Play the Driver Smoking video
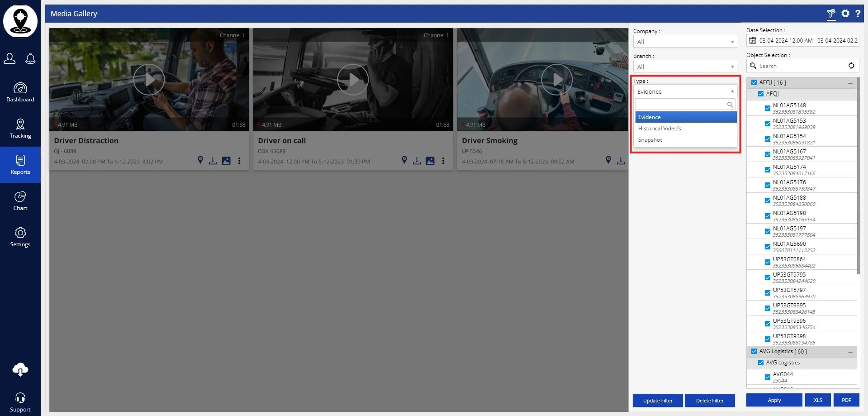The height and width of the screenshot is (416, 868). pyautogui.click(x=556, y=80)
